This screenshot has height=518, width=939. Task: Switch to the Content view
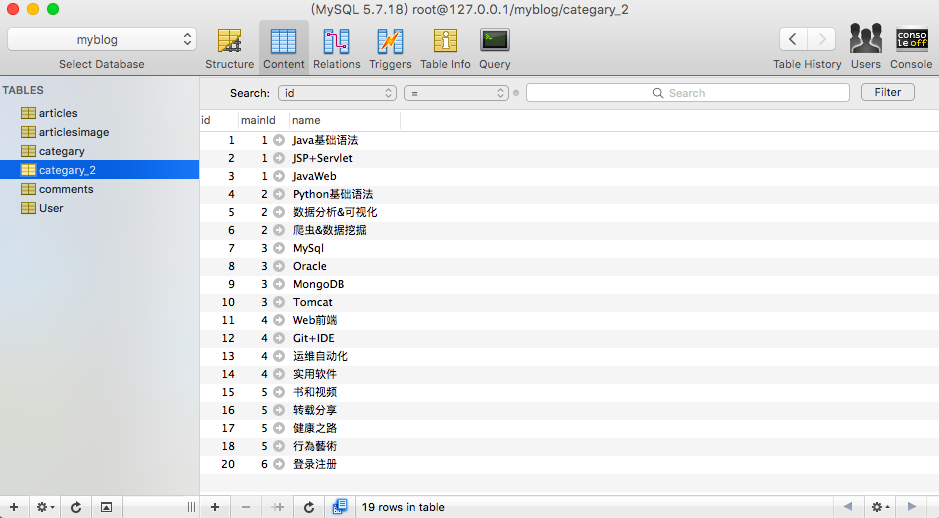[283, 49]
